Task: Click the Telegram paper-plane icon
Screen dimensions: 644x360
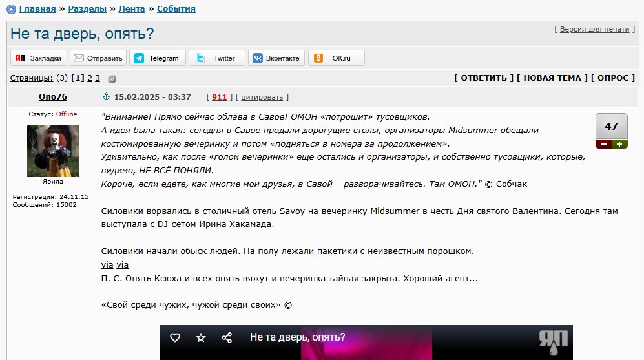Action: click(x=139, y=58)
